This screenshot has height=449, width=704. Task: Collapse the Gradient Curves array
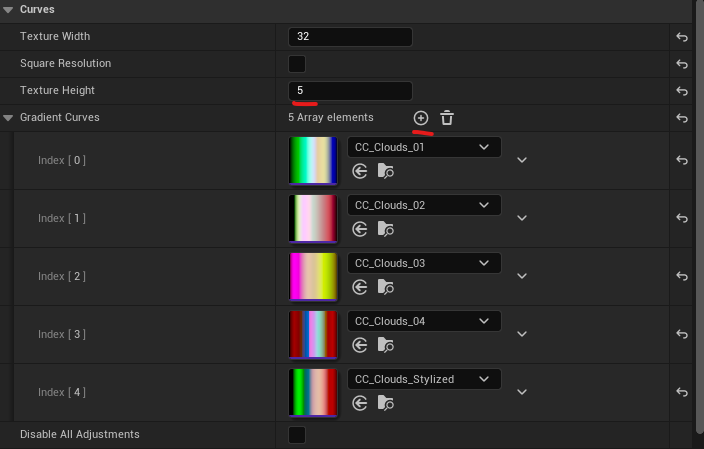[8, 118]
